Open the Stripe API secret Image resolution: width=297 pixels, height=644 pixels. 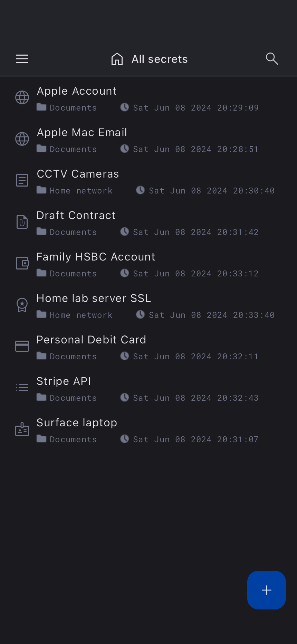(x=64, y=381)
